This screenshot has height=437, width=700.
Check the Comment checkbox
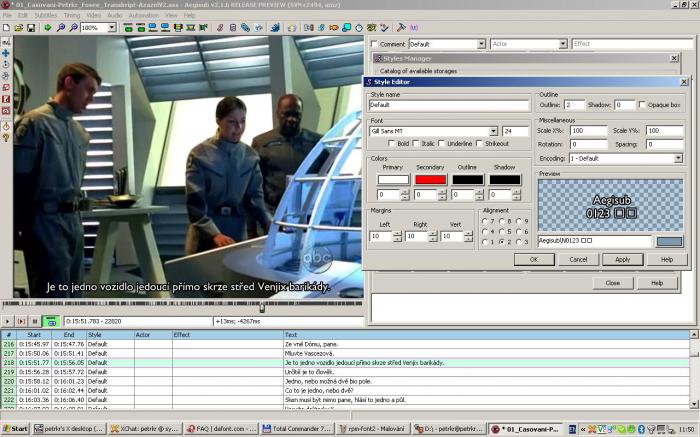[x=374, y=44]
